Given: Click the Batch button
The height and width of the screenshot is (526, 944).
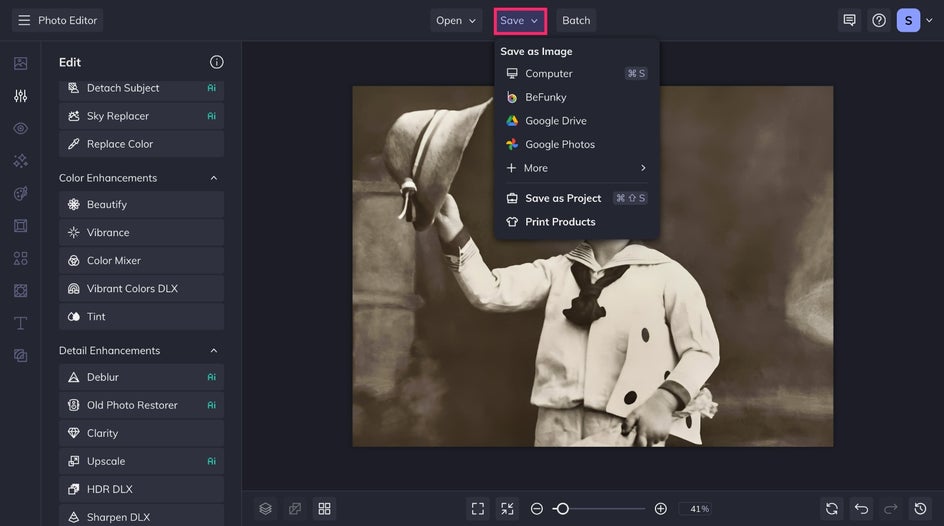Looking at the screenshot, I should tap(576, 20).
